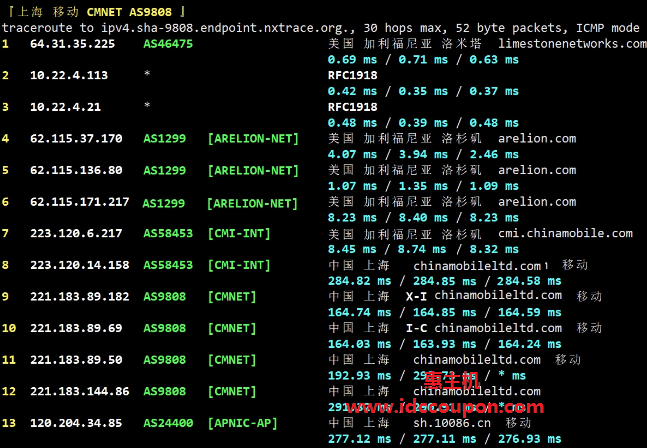
Task: Click the latency value 4.07 ms
Action: point(352,154)
